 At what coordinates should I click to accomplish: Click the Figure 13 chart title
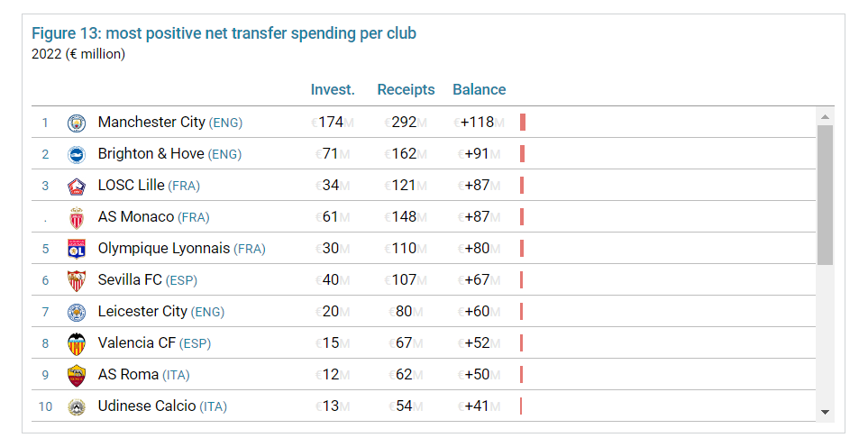coord(224,33)
